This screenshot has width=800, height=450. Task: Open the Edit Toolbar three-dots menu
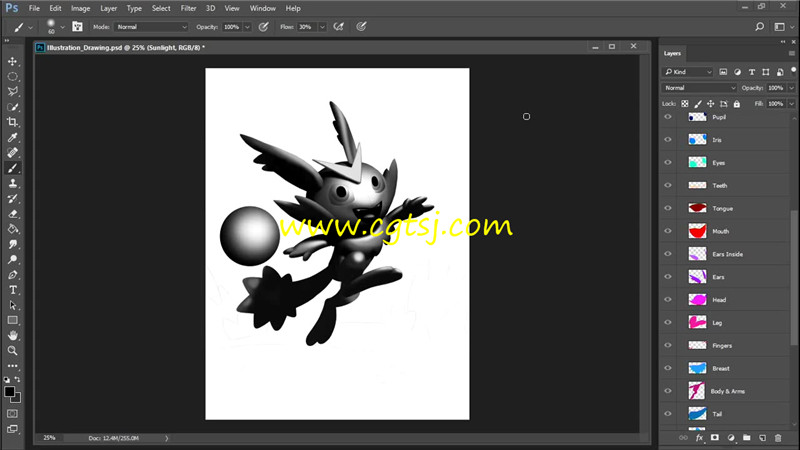point(12,366)
